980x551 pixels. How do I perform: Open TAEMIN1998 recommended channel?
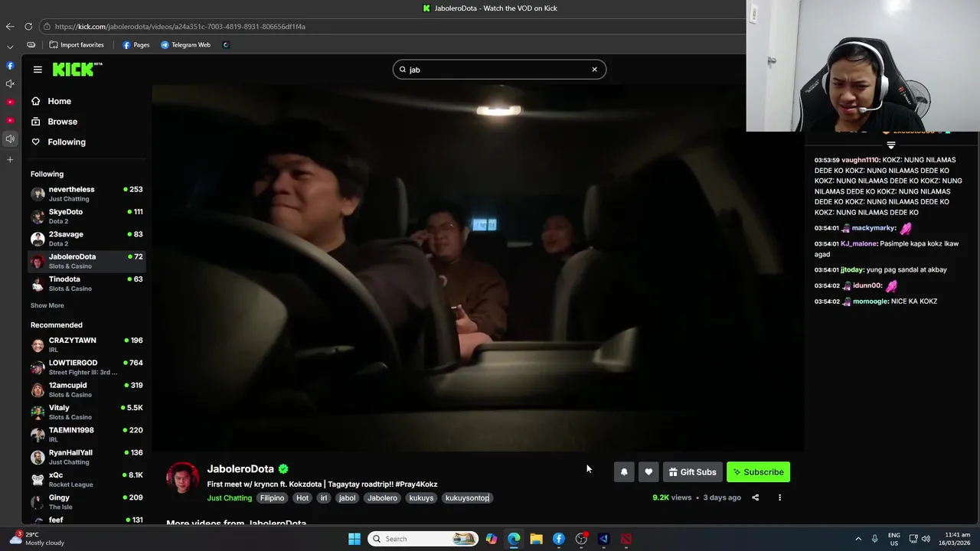87,435
